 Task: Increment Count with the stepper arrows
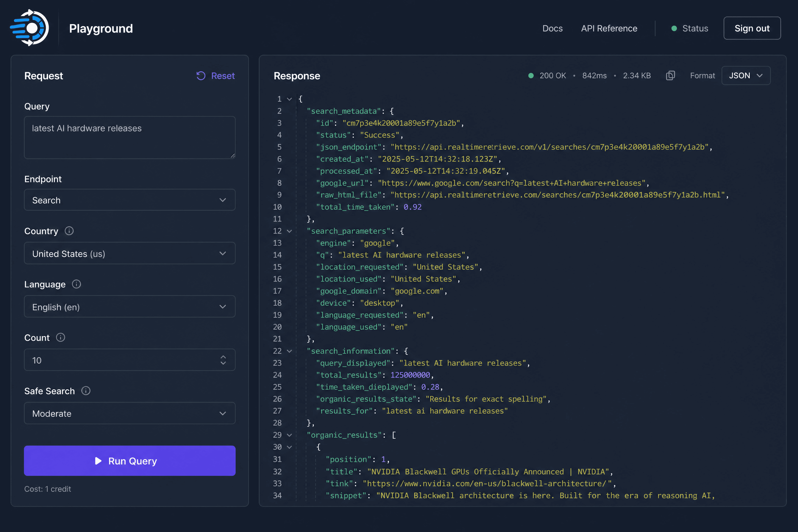pyautogui.click(x=223, y=357)
